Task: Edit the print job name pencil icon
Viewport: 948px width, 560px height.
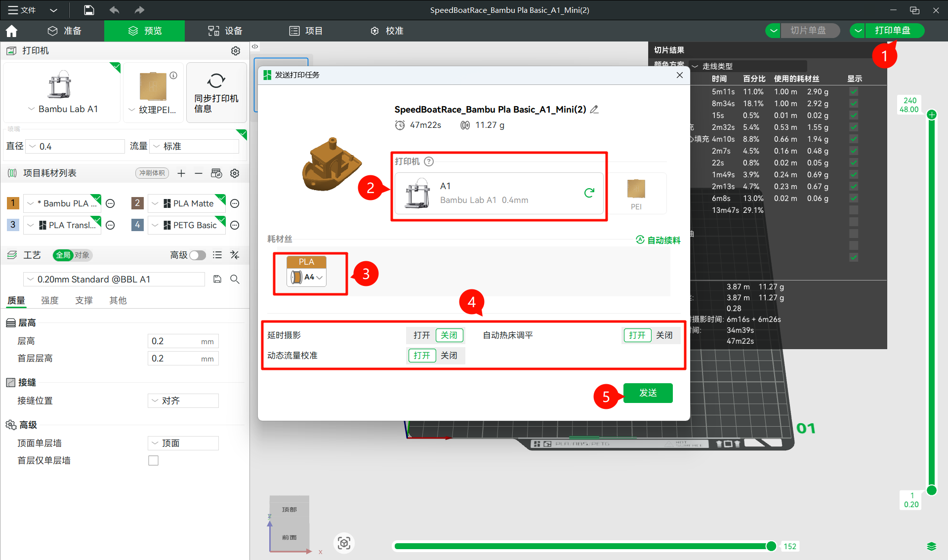Action: pos(594,109)
